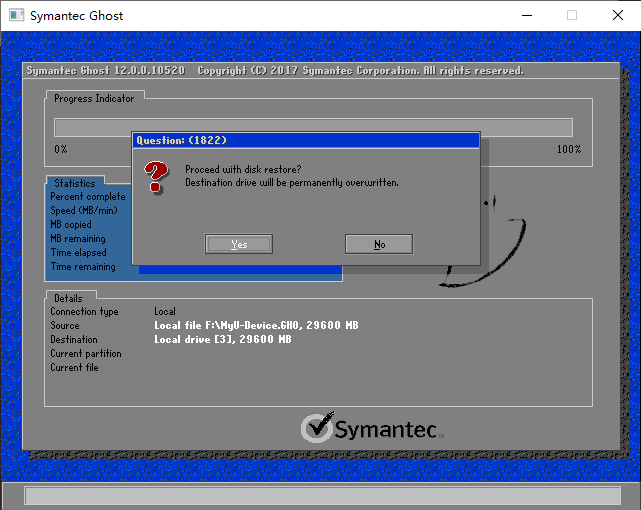This screenshot has height=510, width=641.
Task: Click the Percent complete statistic
Action: coord(88,197)
